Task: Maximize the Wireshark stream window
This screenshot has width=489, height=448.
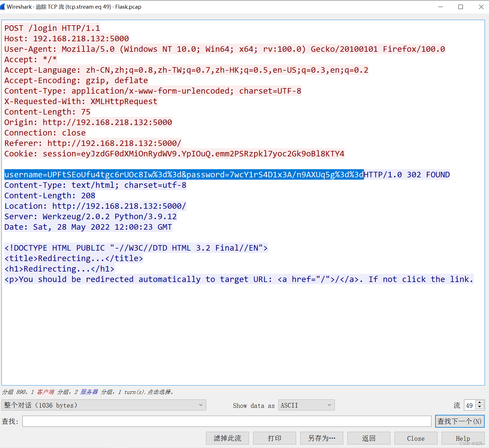Action: (460, 7)
